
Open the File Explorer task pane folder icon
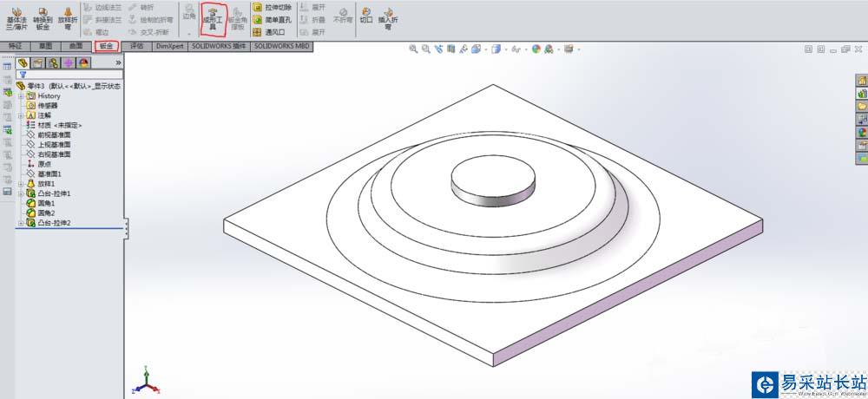click(x=861, y=106)
